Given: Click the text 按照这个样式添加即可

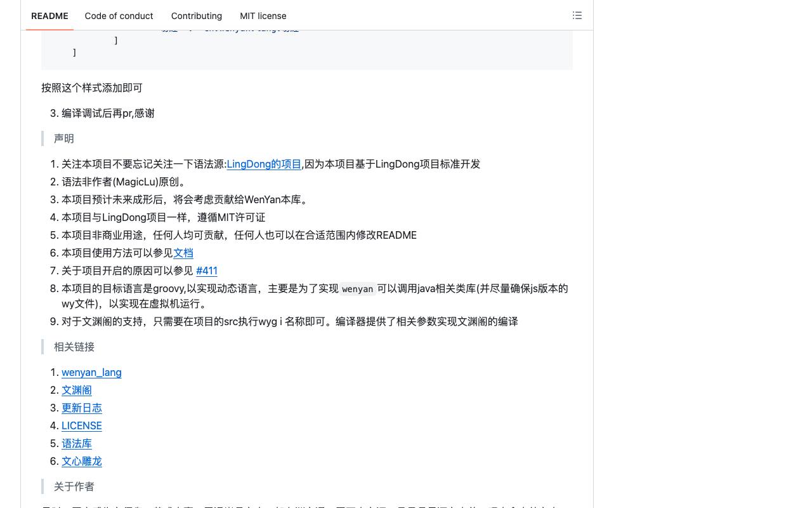Looking at the screenshot, I should 92,88.
